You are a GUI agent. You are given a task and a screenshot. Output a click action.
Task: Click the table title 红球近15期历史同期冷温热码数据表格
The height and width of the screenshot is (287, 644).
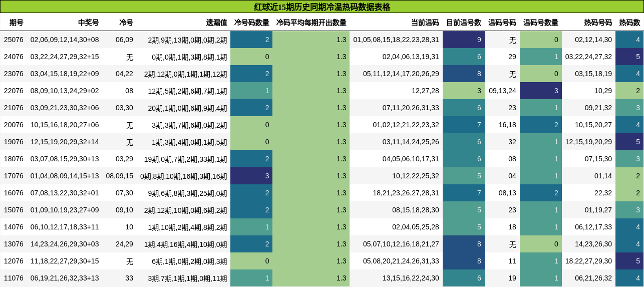click(x=322, y=7)
